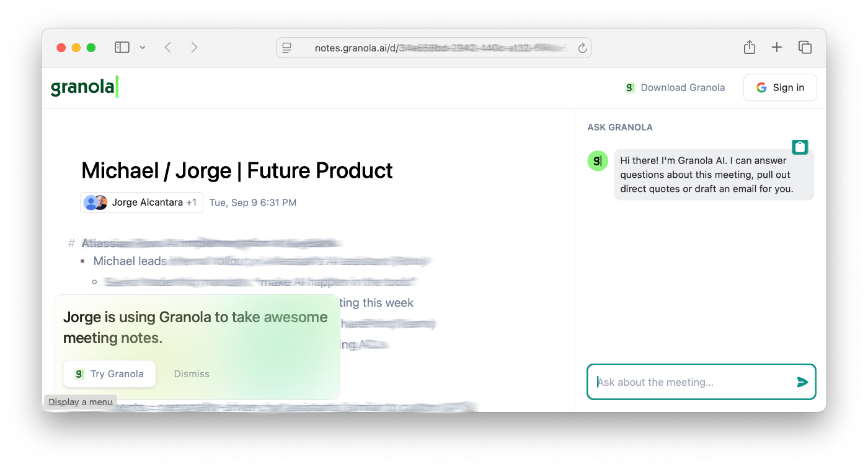Go back with the Safari back arrow
Image resolution: width=868 pixels, height=467 pixels.
coord(167,47)
